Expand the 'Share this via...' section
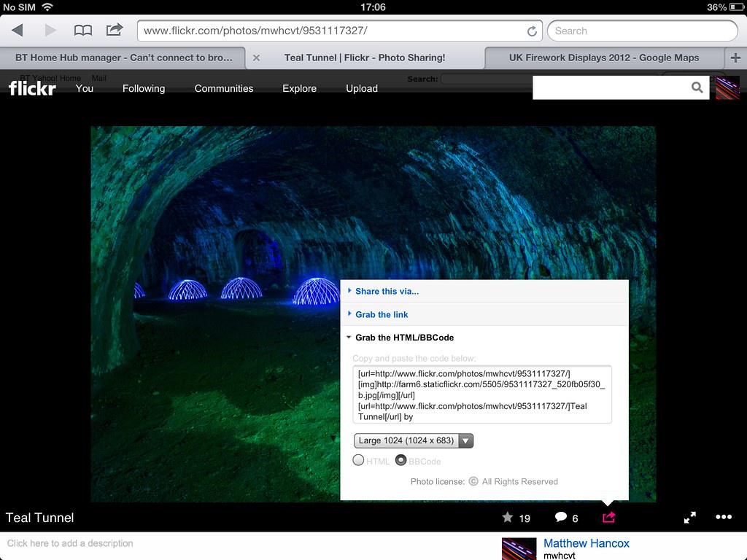The height and width of the screenshot is (560, 747). click(x=387, y=291)
